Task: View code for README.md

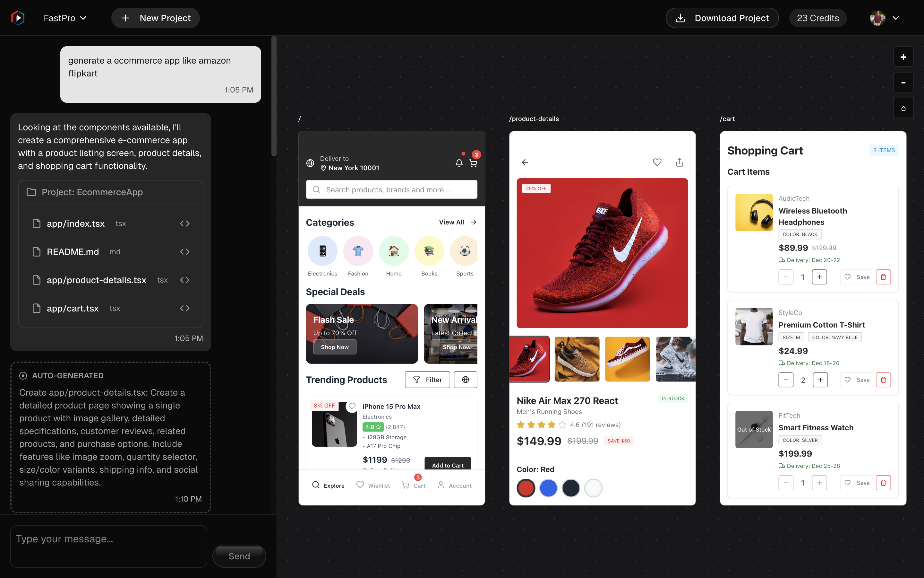Action: pyautogui.click(x=185, y=252)
